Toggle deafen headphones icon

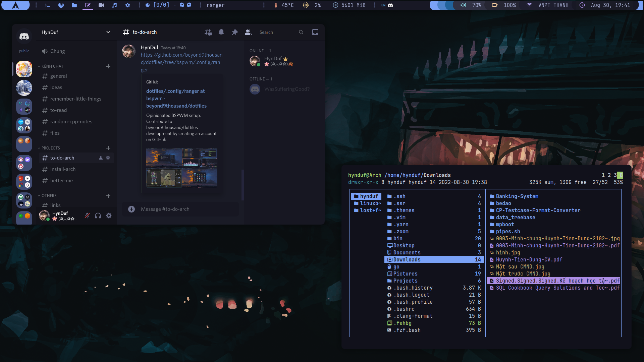[98, 216]
